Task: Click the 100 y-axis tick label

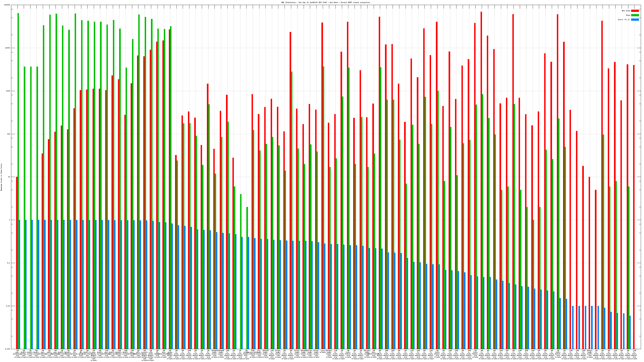Action: coord(9,134)
